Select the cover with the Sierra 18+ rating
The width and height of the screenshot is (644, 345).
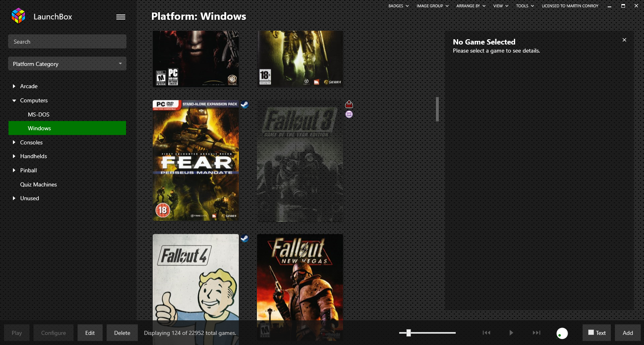click(x=300, y=59)
